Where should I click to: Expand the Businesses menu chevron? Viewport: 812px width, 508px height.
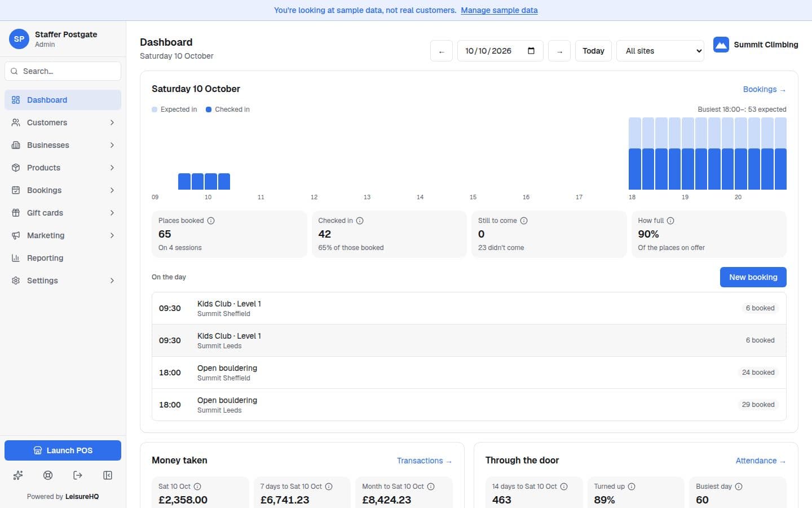(112, 145)
